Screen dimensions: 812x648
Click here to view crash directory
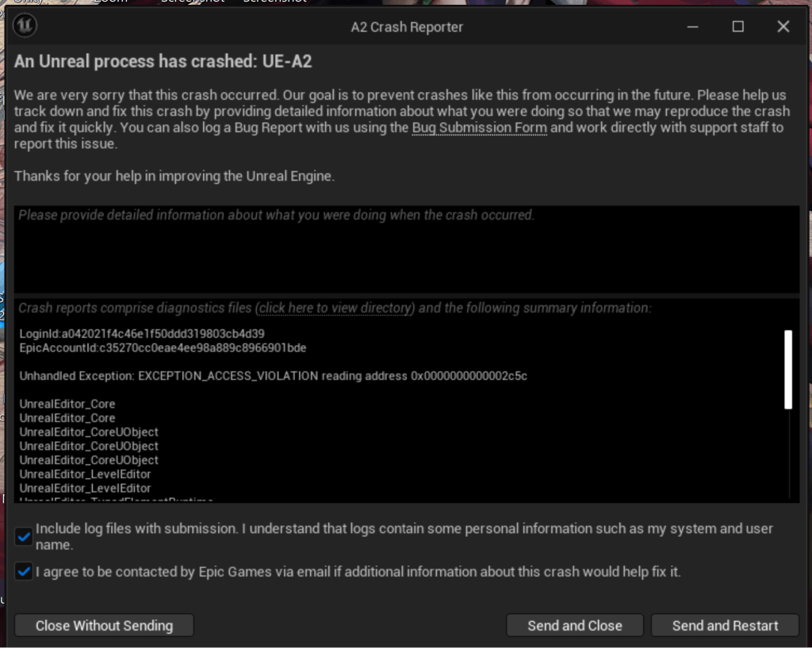335,308
